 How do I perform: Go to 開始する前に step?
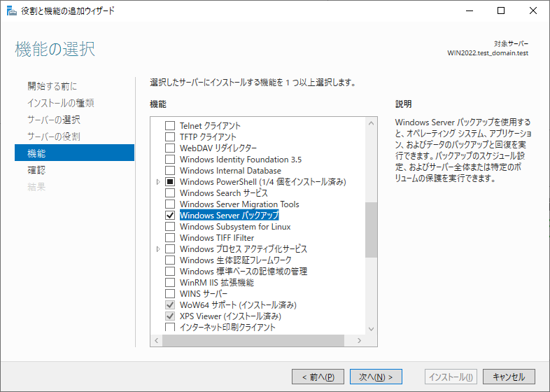point(52,86)
